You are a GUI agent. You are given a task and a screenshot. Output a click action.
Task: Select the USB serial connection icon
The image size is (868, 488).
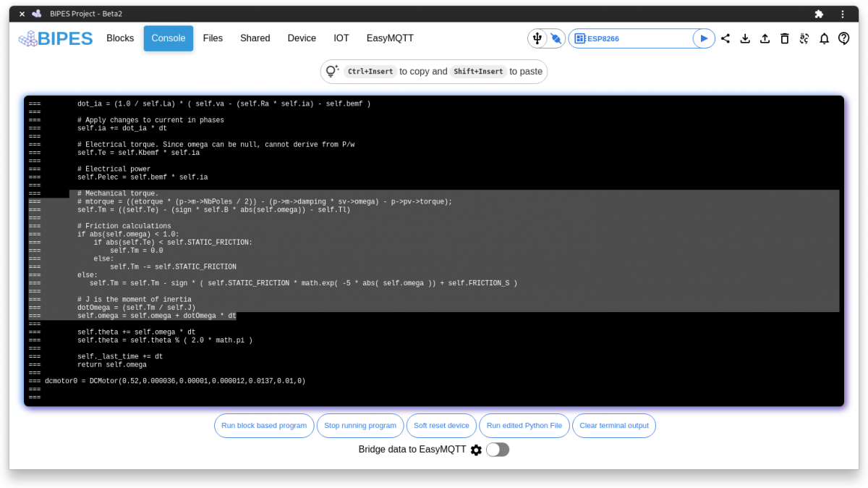537,38
